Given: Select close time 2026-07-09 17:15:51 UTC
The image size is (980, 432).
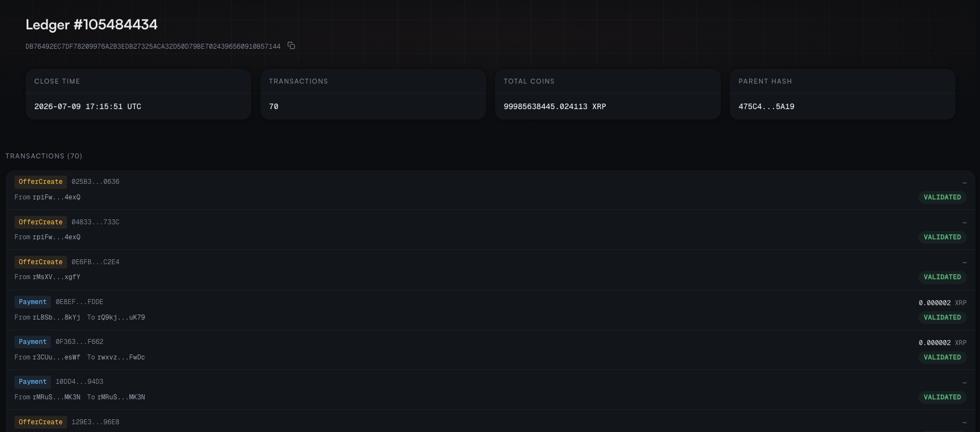Looking at the screenshot, I should (87, 106).
